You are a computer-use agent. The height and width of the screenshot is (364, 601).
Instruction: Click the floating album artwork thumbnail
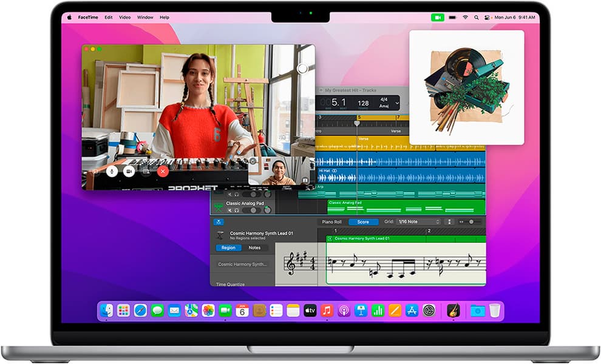click(x=466, y=88)
